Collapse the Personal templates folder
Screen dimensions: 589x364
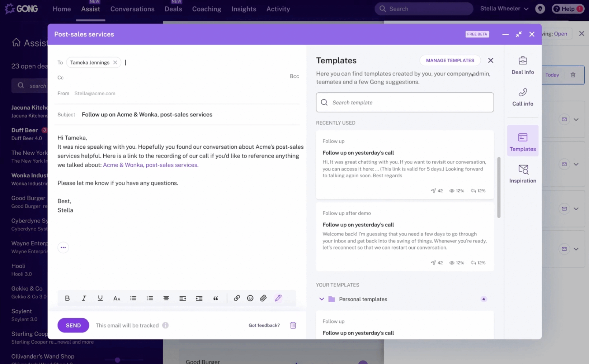point(322,299)
